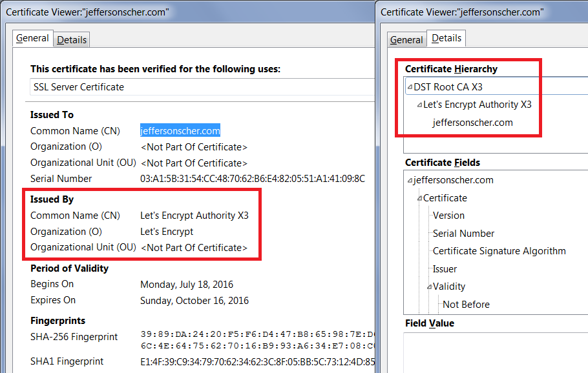Select the Not Before field
Image resolution: width=588 pixels, height=373 pixels.
[466, 305]
